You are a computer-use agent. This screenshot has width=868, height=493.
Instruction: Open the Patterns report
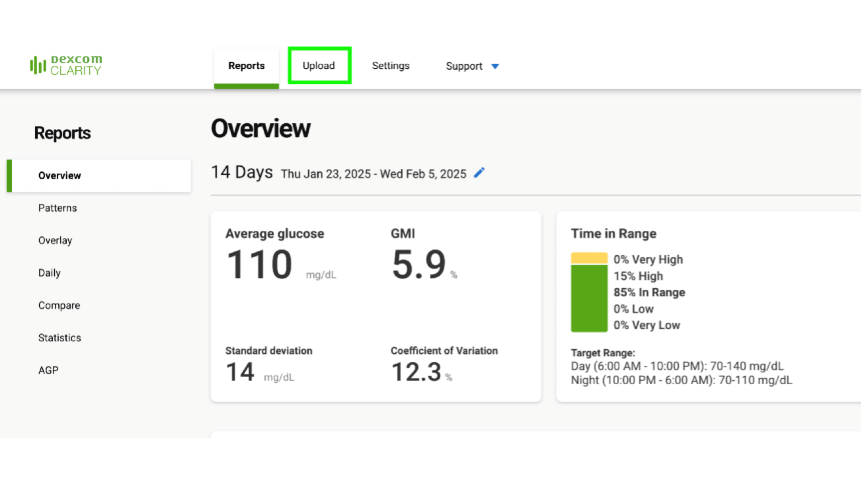point(58,208)
